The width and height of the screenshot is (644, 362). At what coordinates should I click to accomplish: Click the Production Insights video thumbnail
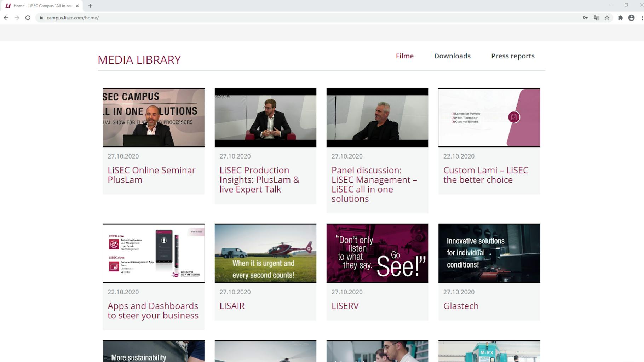tap(265, 117)
